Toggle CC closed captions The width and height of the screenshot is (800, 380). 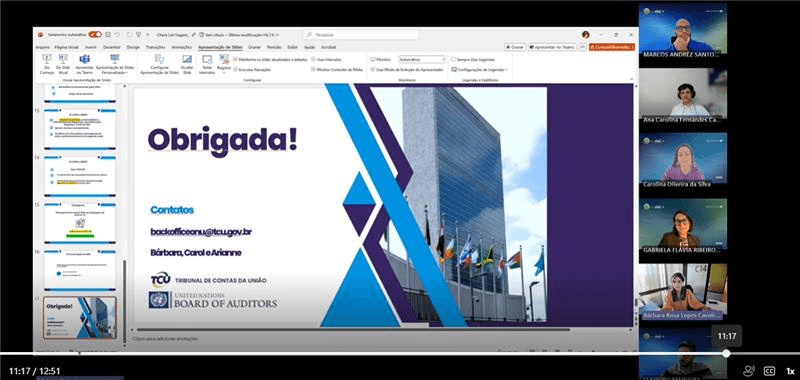[769, 371]
